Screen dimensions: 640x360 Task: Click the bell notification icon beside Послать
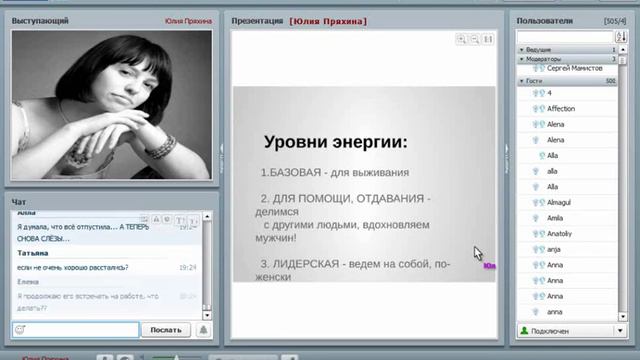click(x=203, y=330)
